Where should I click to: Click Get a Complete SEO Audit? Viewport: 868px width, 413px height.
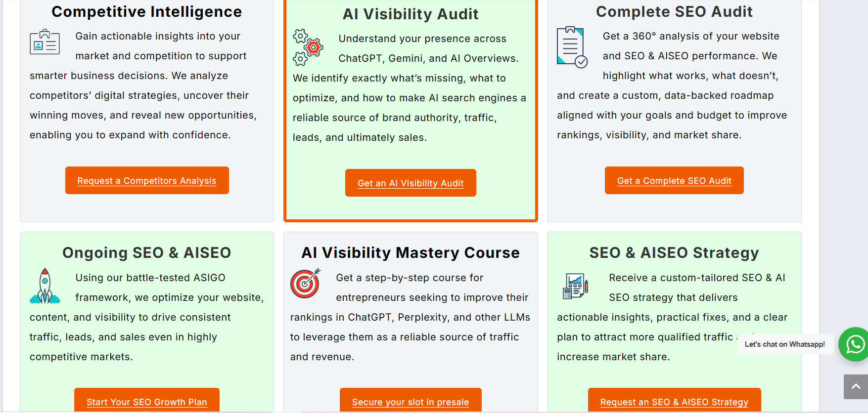click(674, 180)
